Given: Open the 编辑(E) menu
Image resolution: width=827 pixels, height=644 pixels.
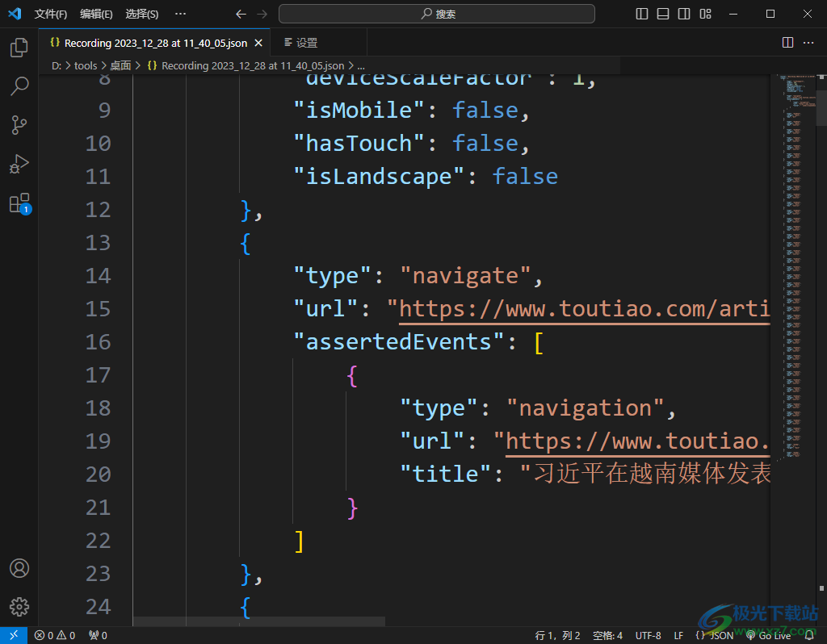Looking at the screenshot, I should coord(96,15).
